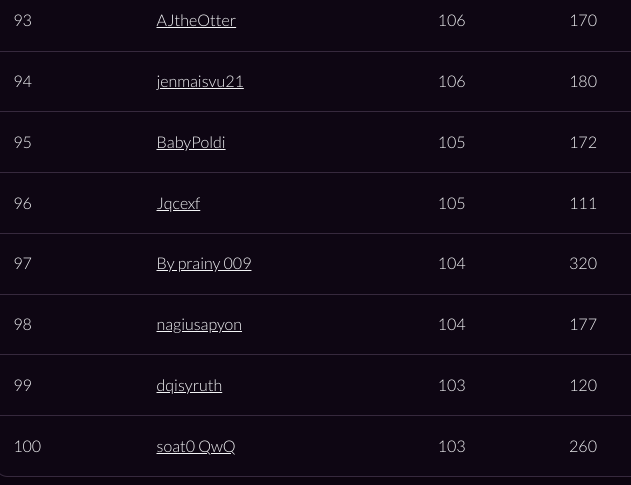Select the 177 value in nagiusapyon's row
631x485 pixels.
(583, 325)
